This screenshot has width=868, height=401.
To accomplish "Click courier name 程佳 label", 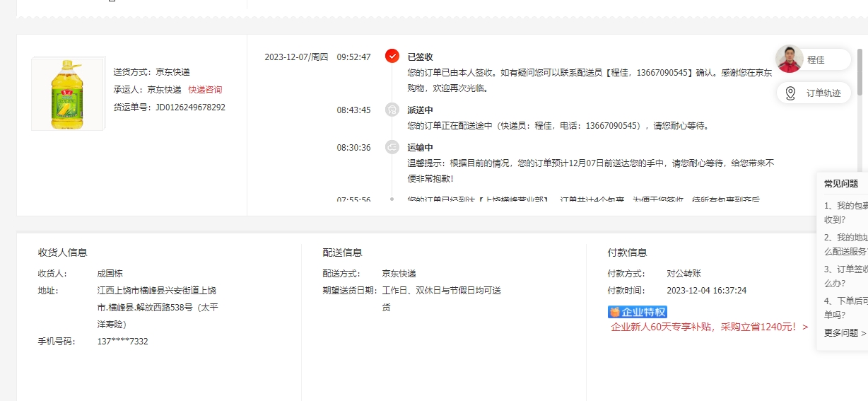I will click(816, 60).
